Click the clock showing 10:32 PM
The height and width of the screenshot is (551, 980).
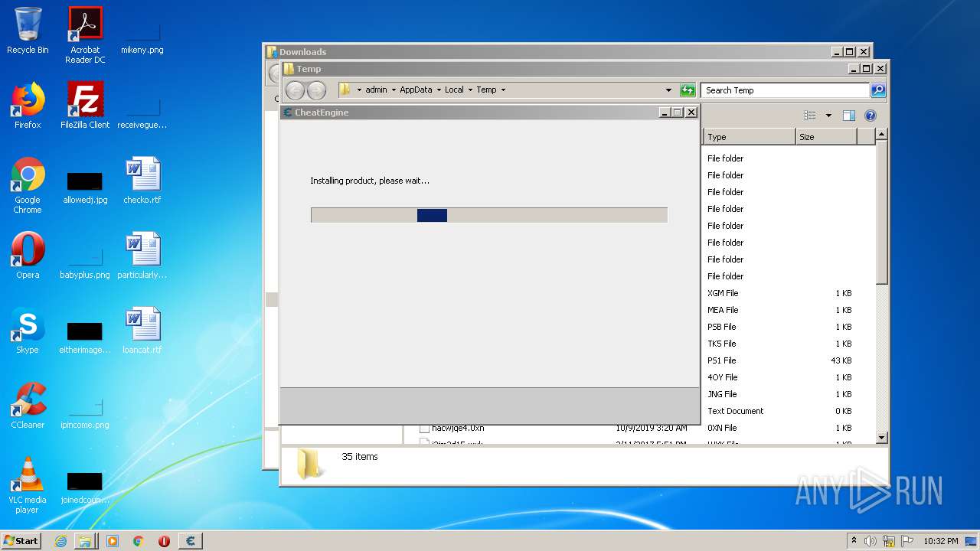tap(941, 541)
